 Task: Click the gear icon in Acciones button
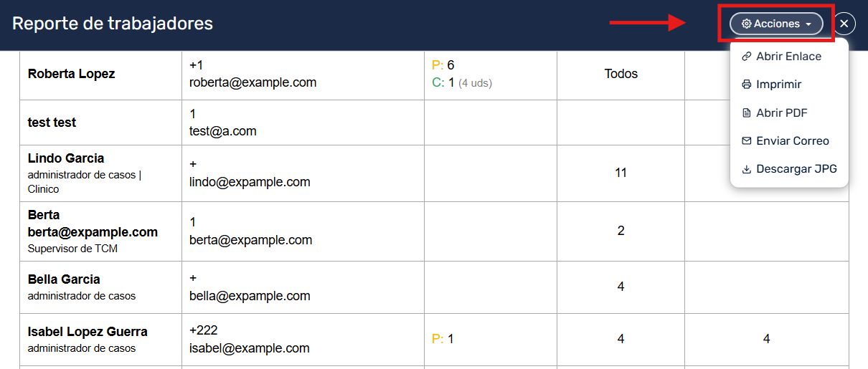[746, 24]
